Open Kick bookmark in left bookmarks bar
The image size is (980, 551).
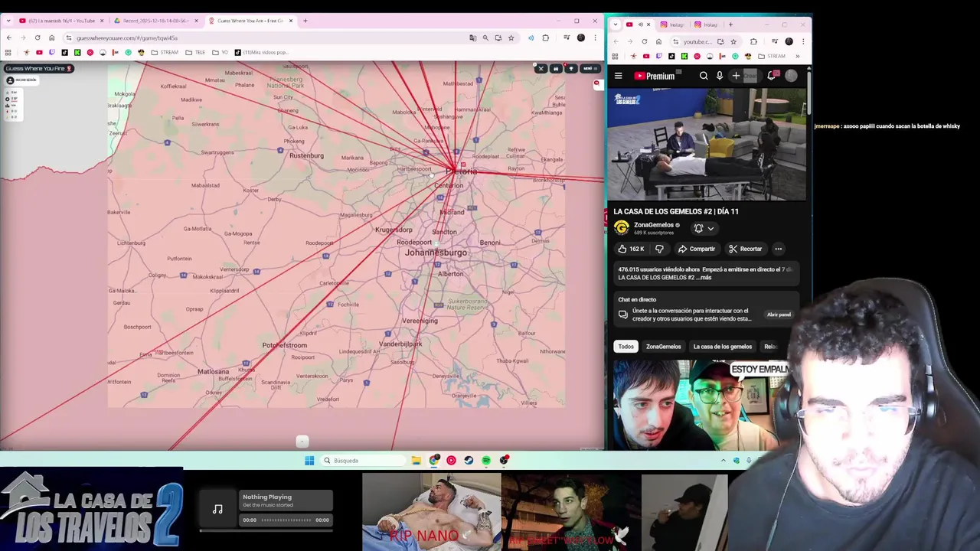pos(77,53)
